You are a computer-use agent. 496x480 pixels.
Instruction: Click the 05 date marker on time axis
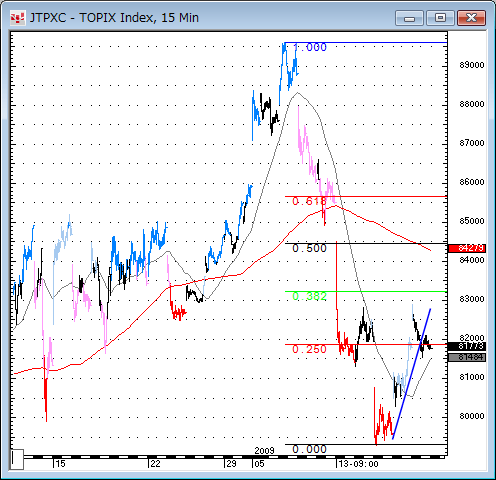(x=259, y=464)
